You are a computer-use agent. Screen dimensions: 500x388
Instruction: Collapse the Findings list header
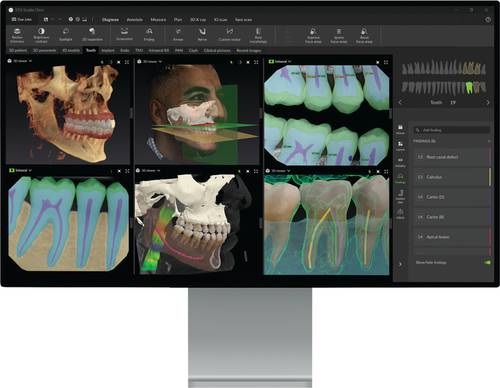point(489,141)
